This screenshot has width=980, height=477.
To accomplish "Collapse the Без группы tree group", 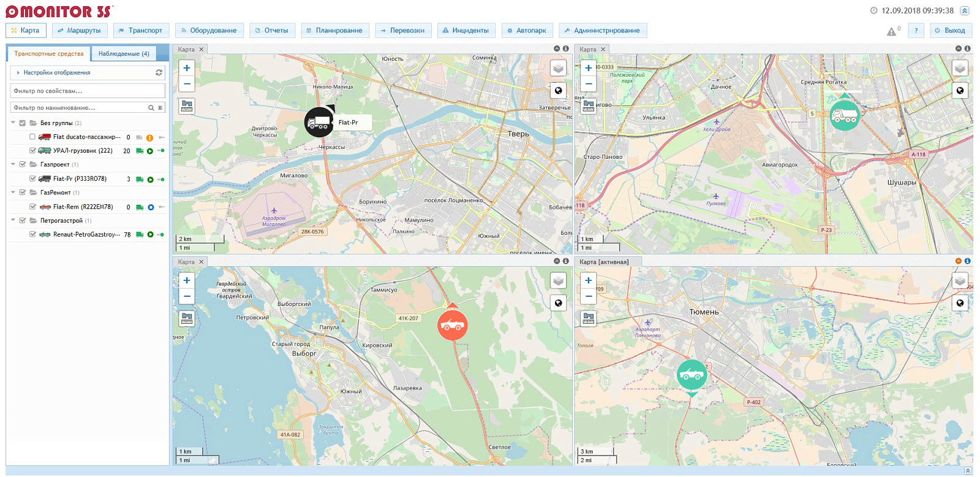I will click(x=13, y=123).
